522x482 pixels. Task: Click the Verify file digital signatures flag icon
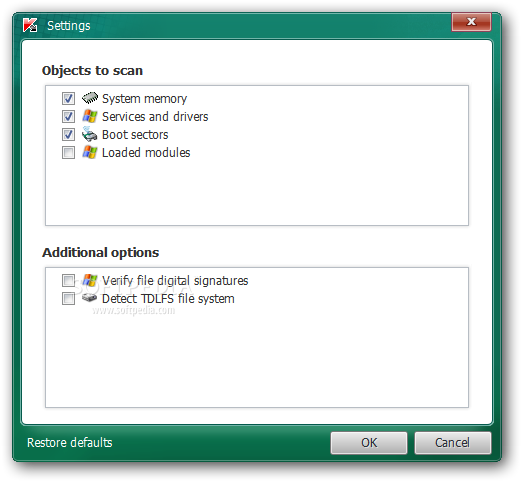[x=90, y=280]
